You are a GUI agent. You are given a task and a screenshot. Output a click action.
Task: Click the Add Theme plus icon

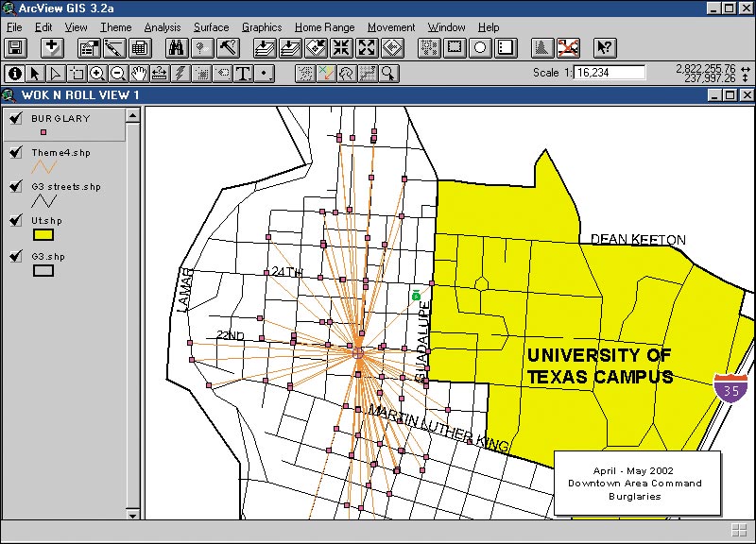(x=52, y=48)
